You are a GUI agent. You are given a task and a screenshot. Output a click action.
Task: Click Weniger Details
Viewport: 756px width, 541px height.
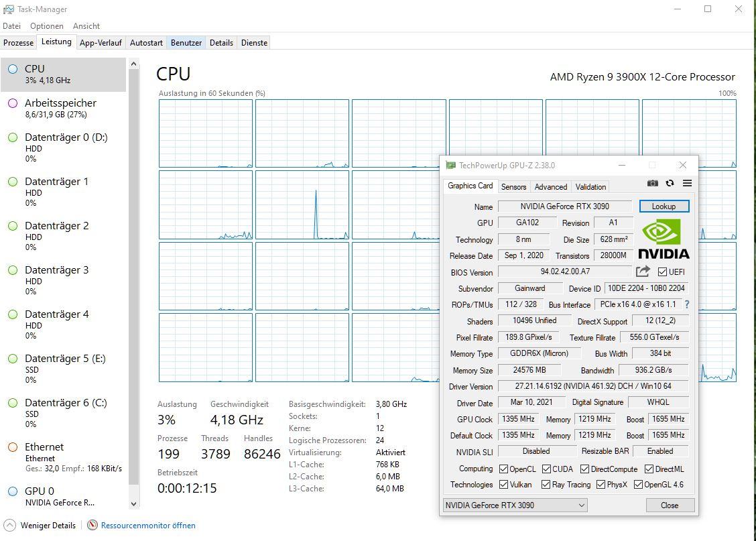(48, 525)
